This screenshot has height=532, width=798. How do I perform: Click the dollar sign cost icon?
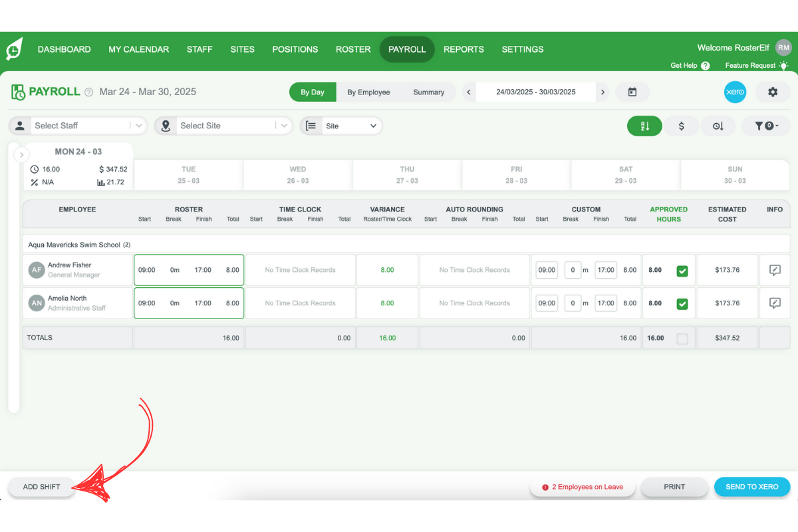pyautogui.click(x=681, y=126)
